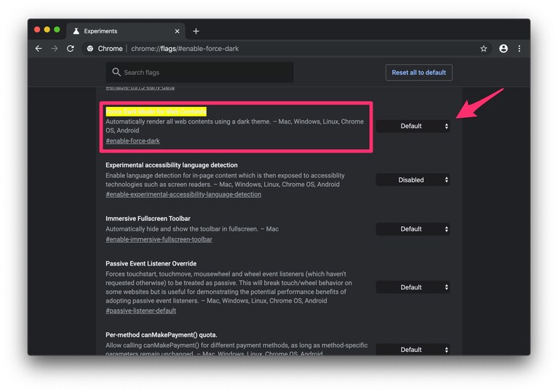558x392 pixels.
Task: Click Reset all to default button
Action: 419,73
